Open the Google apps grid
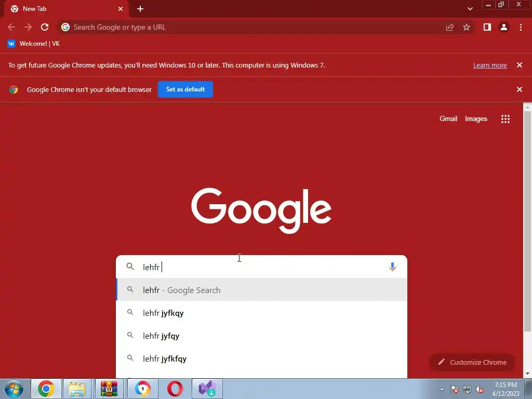The width and height of the screenshot is (532, 399). tap(506, 119)
